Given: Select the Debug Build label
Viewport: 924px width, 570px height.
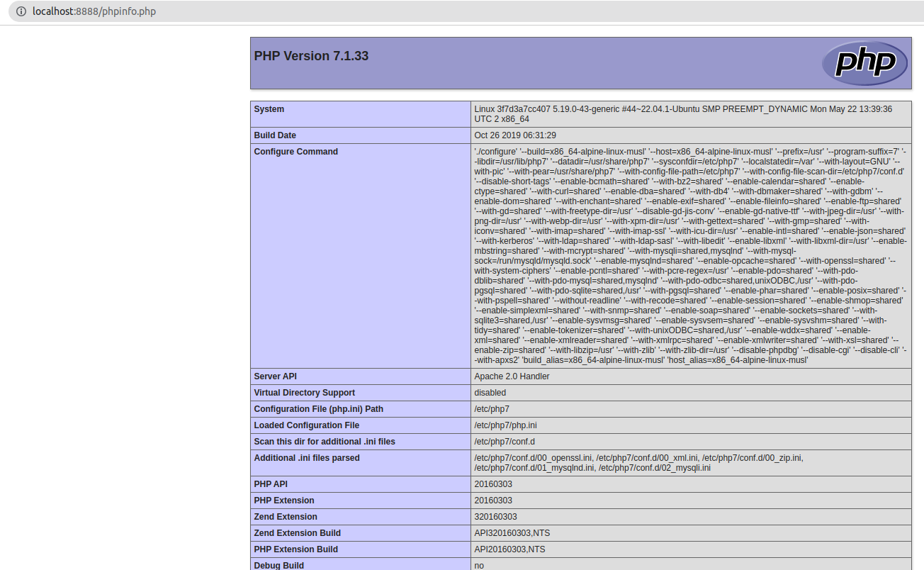Looking at the screenshot, I should point(279,566).
